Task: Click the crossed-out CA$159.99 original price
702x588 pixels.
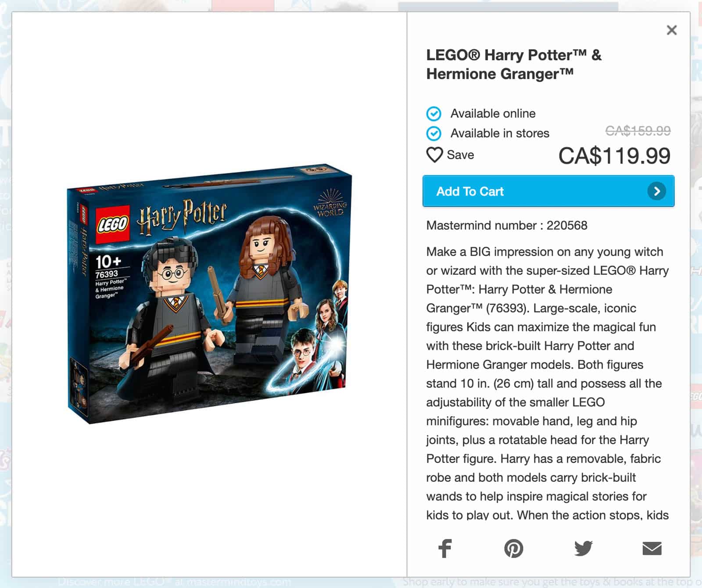Action: [x=638, y=130]
